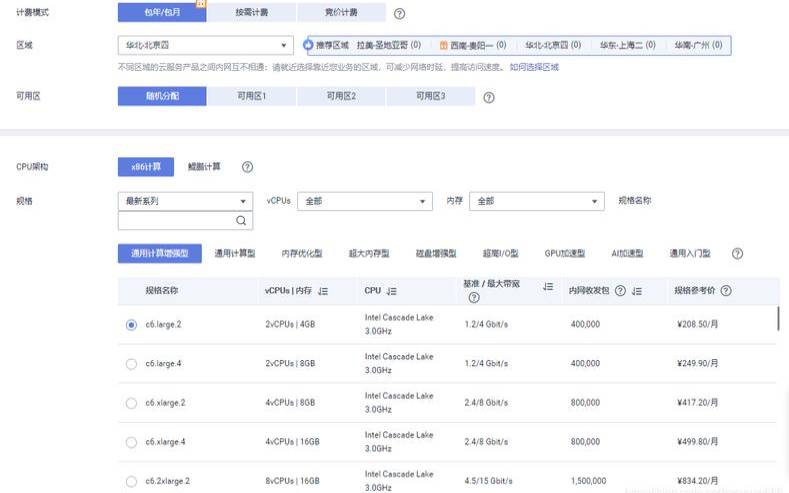Click help icon beside 规格参考价 header
This screenshot has height=493, width=789.
[x=726, y=290]
